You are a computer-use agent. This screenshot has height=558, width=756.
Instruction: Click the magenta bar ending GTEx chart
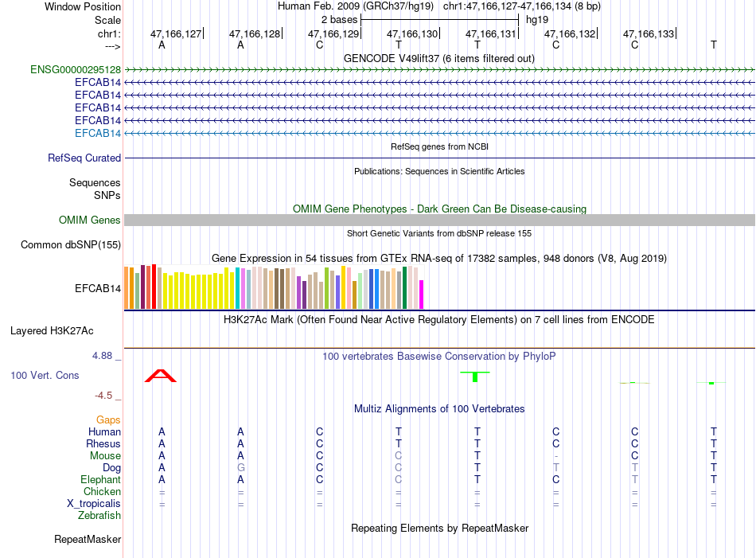click(422, 295)
